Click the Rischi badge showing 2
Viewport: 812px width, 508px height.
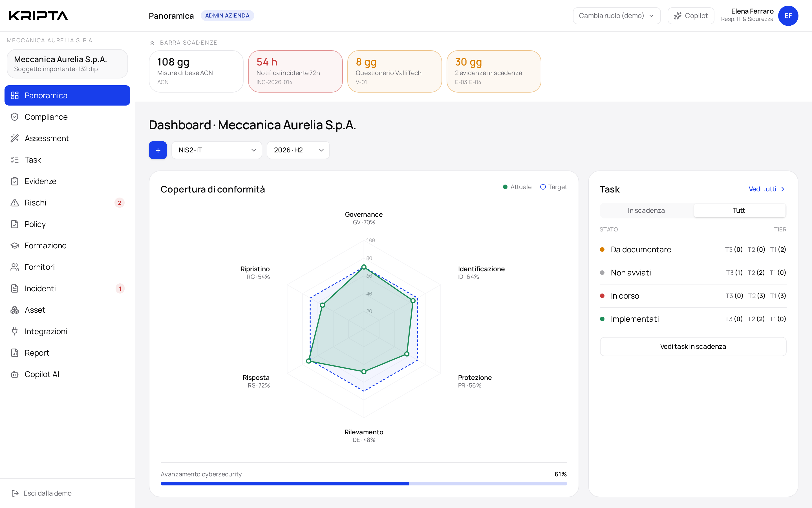pos(120,203)
